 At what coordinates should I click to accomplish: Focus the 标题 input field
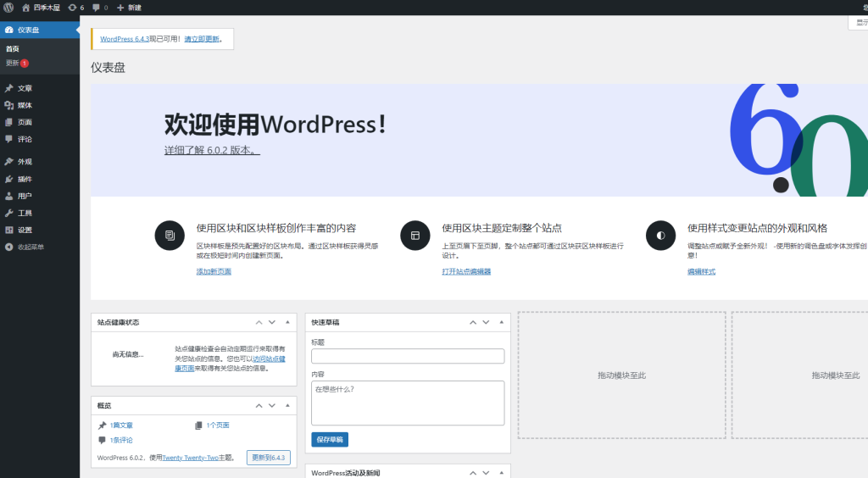point(408,356)
